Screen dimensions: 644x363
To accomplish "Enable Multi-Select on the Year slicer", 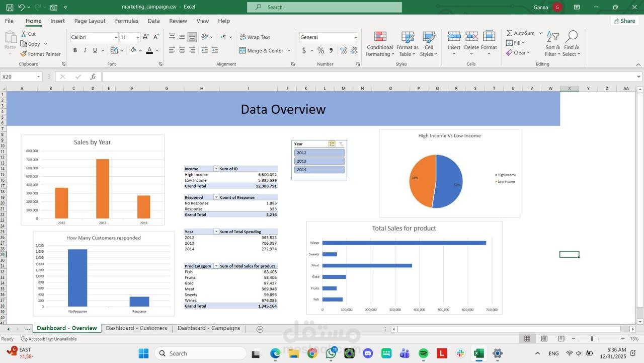I will 332,143.
